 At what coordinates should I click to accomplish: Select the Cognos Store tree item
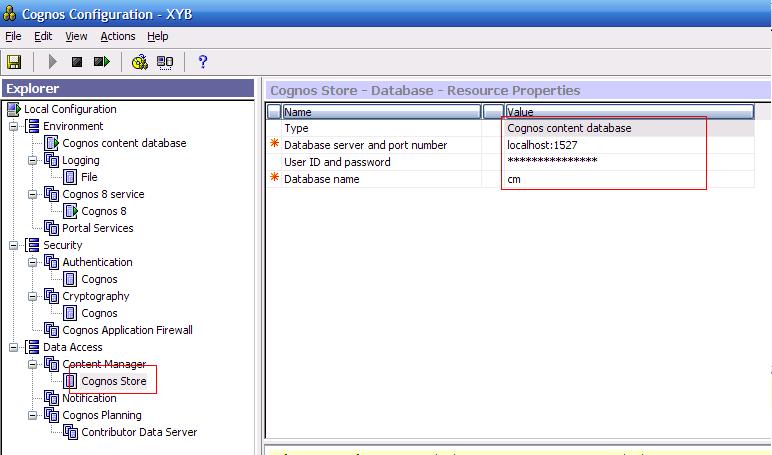click(x=114, y=381)
